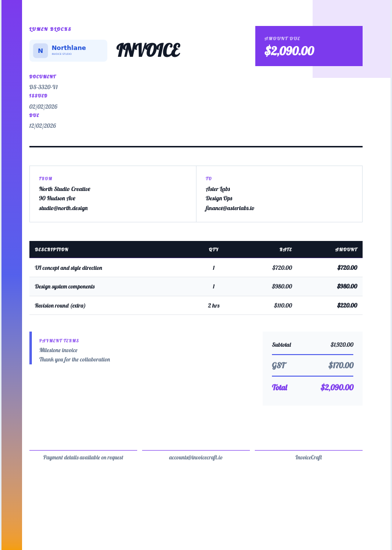
Task: Click the Milestone invoice note
Action: click(58, 350)
